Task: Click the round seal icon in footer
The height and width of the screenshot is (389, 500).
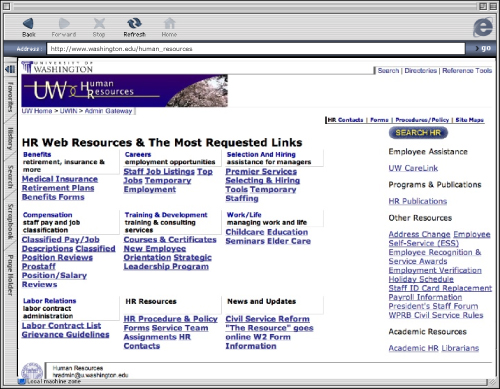Action: (32, 372)
